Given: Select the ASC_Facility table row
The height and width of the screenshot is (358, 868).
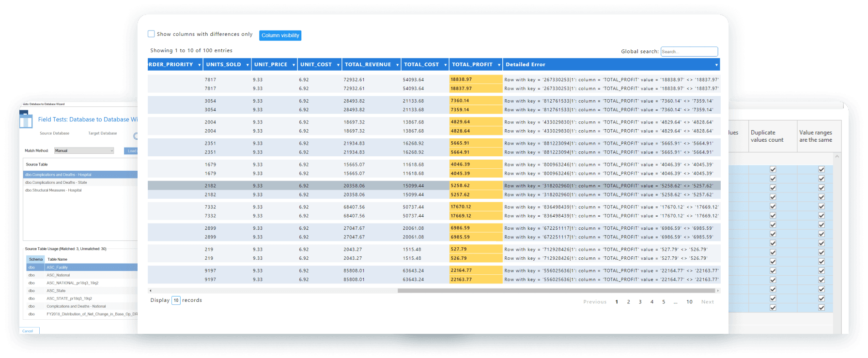Looking at the screenshot, I should [82, 268].
